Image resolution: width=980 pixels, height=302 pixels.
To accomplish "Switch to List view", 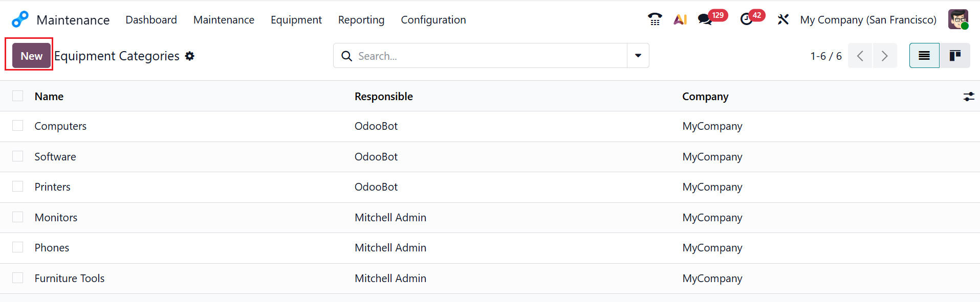I will [x=924, y=56].
